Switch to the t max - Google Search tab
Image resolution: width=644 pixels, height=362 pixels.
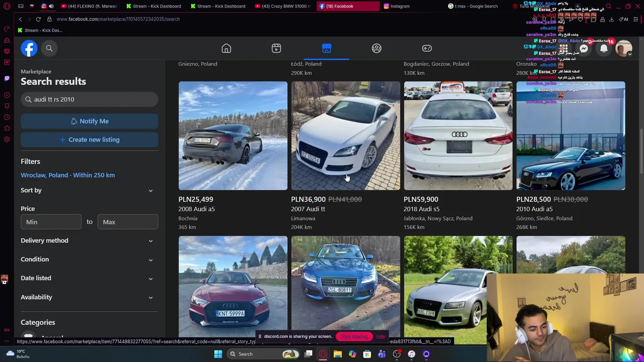476,6
